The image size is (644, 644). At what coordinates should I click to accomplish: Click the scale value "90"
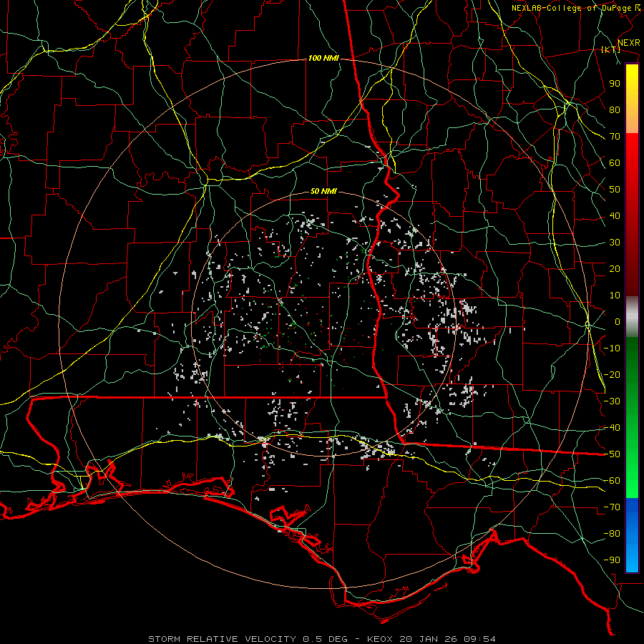(615, 84)
